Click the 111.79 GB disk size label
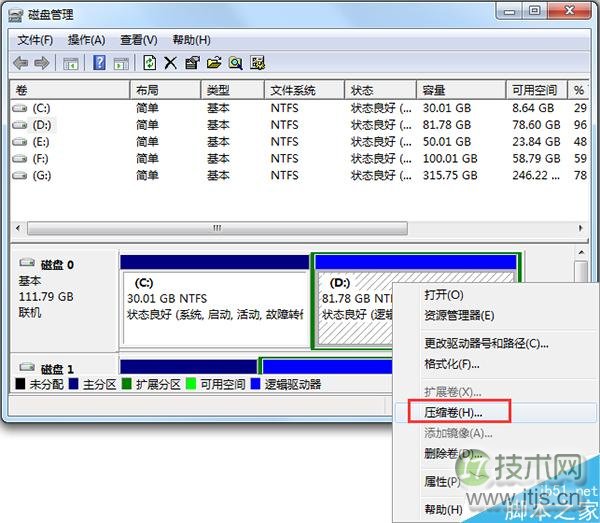 pyautogui.click(x=46, y=297)
